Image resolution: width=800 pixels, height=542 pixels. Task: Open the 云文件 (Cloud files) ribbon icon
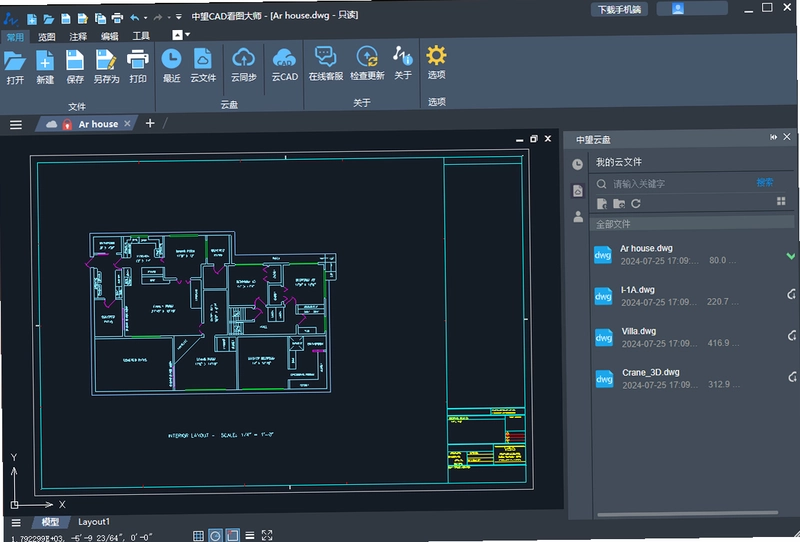point(203,59)
